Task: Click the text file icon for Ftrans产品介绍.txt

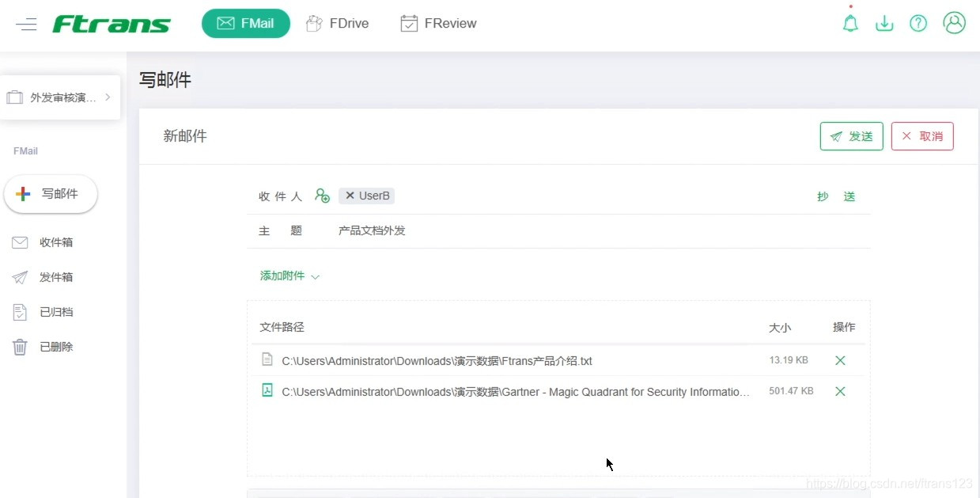Action: pyautogui.click(x=267, y=359)
